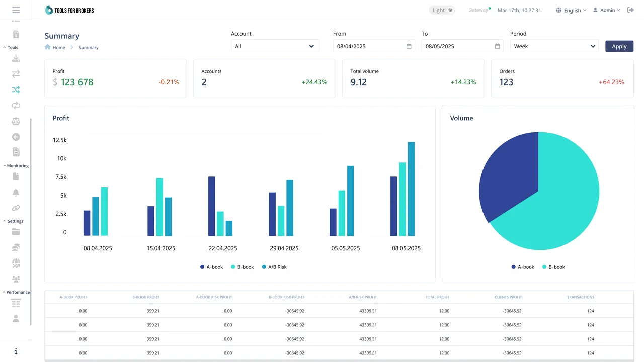This screenshot has height=362, width=644.
Task: Toggle the Light theme switch
Action: pos(441,10)
